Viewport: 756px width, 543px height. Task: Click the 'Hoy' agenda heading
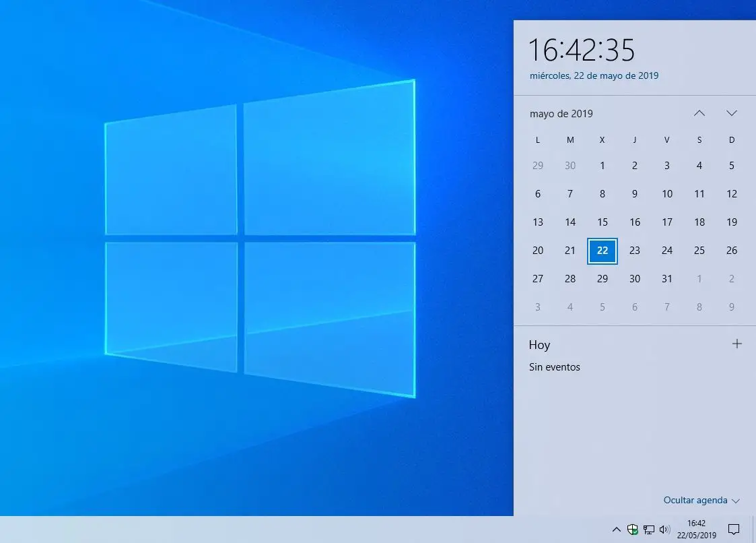pyautogui.click(x=539, y=345)
